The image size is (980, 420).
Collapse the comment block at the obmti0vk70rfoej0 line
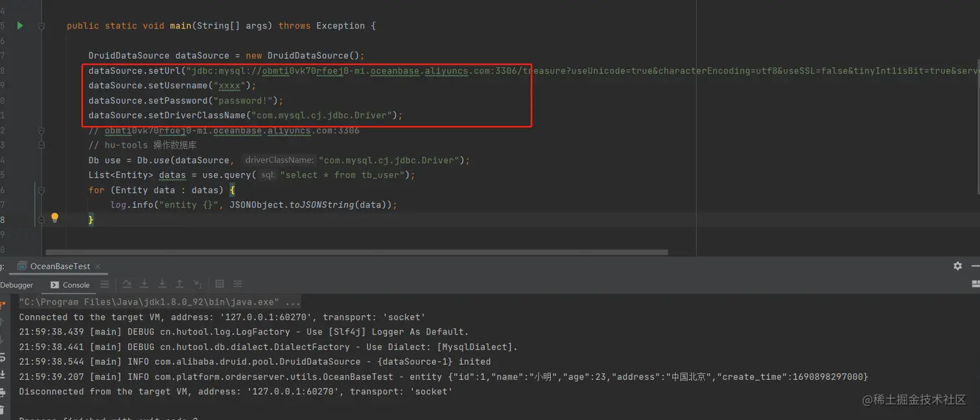[41, 130]
